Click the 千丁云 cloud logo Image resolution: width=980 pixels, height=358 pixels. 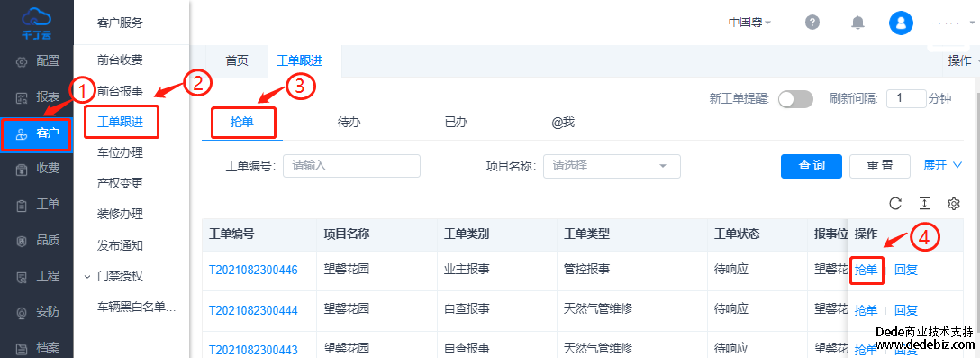[x=36, y=23]
